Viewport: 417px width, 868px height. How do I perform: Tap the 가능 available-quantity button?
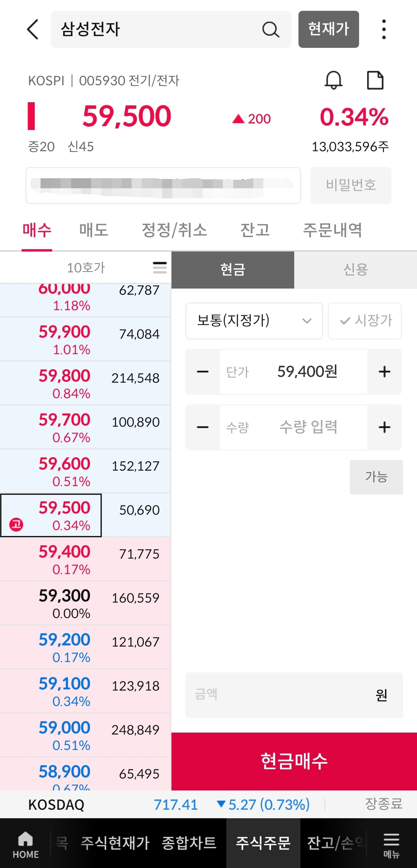click(x=376, y=477)
